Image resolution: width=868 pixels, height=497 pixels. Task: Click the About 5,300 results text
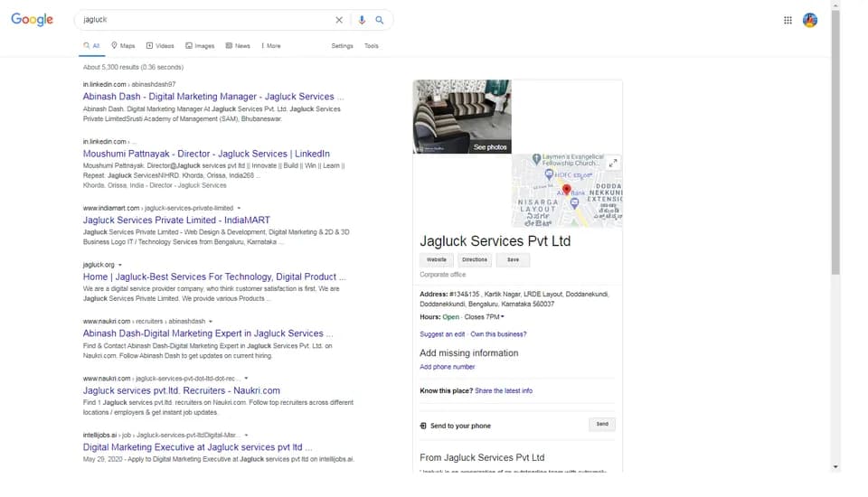point(133,67)
